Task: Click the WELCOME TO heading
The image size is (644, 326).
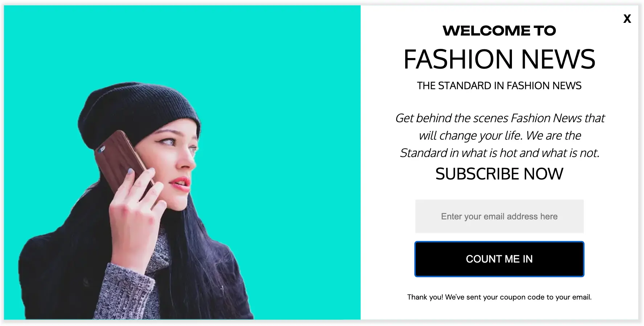Action: [x=499, y=31]
